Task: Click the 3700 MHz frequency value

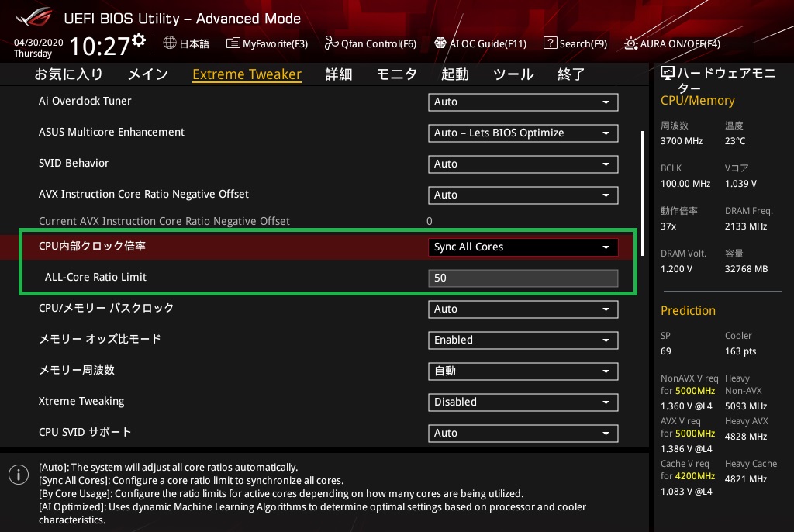Action: pyautogui.click(x=682, y=141)
